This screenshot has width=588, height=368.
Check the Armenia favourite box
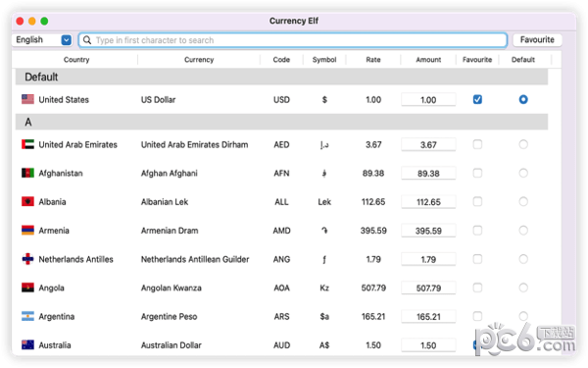point(477,231)
